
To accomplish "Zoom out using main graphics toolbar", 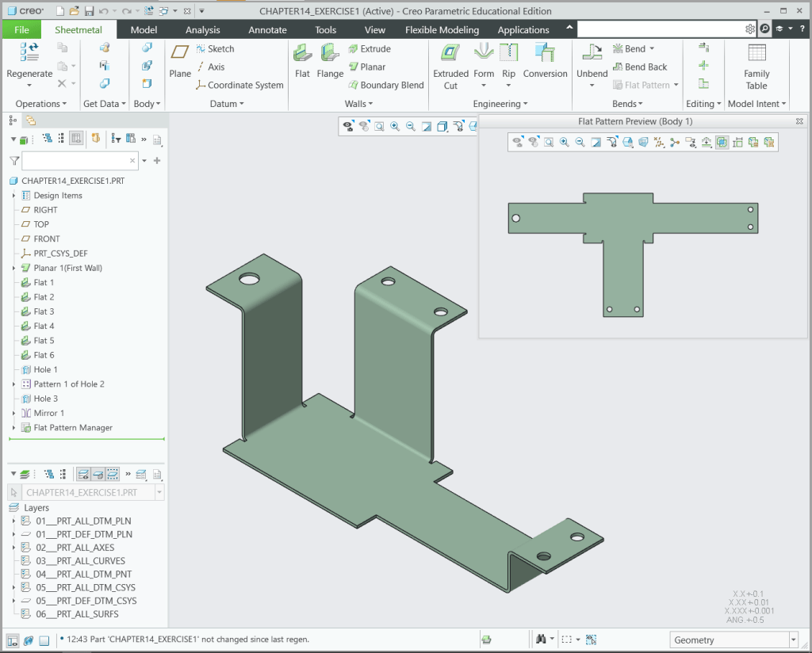I will (411, 126).
